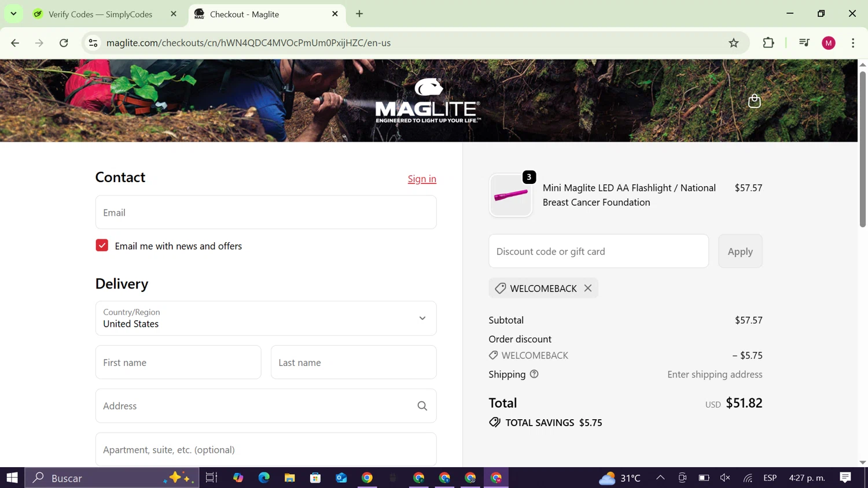Open the shopping bag cart icon
The width and height of the screenshot is (868, 488).
click(x=754, y=101)
